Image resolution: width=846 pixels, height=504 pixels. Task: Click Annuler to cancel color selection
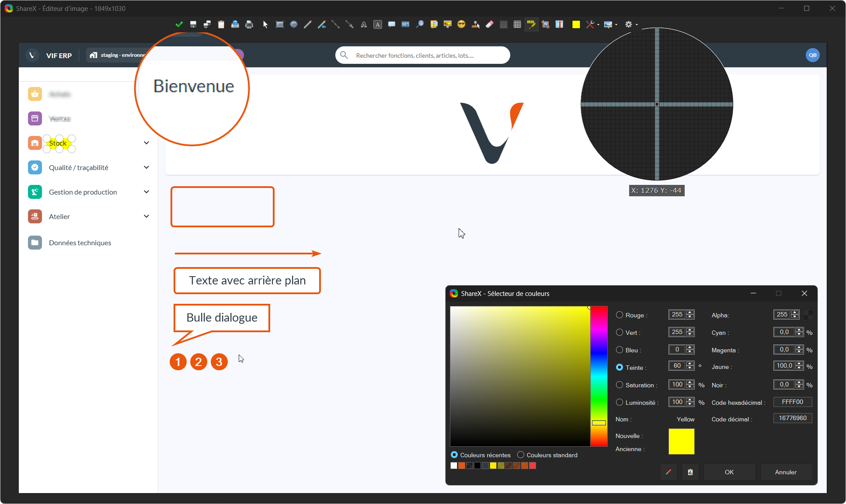point(785,472)
